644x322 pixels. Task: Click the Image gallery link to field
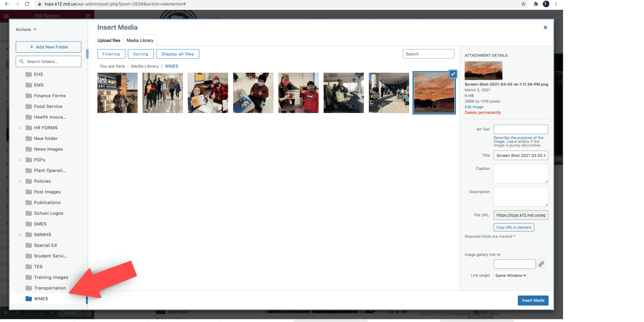pos(514,264)
